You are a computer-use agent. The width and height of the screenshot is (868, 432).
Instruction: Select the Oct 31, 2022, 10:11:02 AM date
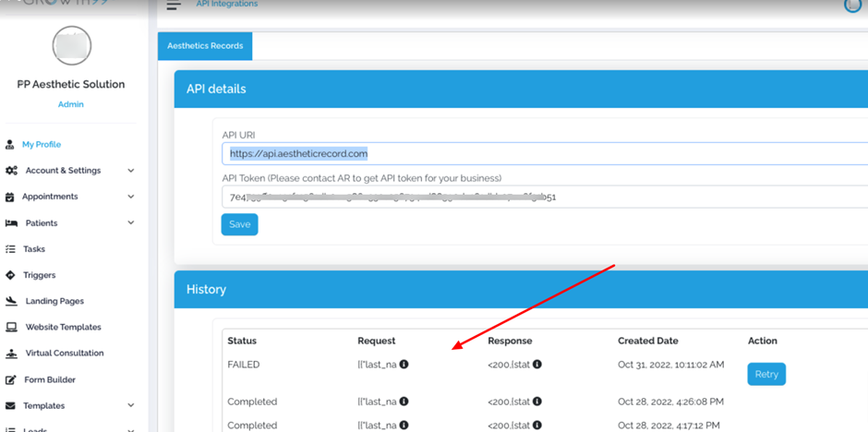pos(671,365)
